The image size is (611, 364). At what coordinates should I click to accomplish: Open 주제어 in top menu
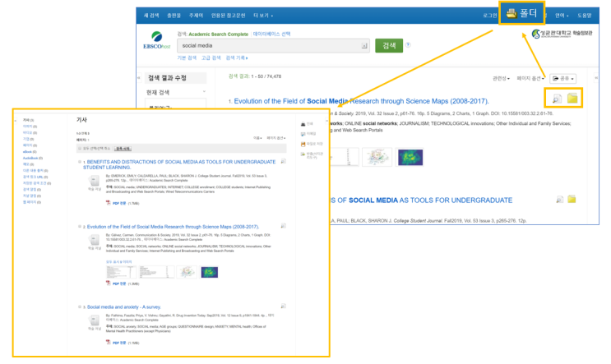tap(196, 16)
